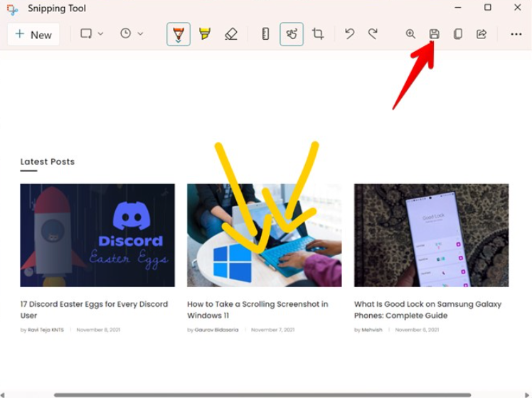Viewport: 532px width, 398px height.
Task: Click the New snip button
Action: point(33,35)
